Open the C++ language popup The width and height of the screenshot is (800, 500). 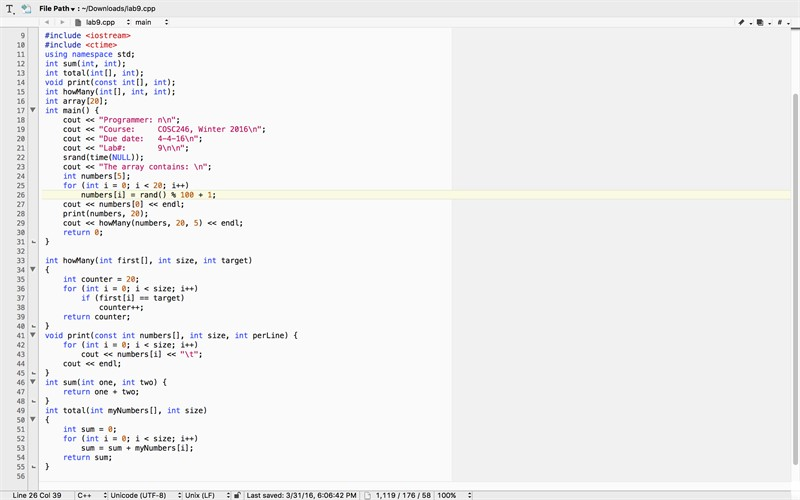coord(92,495)
